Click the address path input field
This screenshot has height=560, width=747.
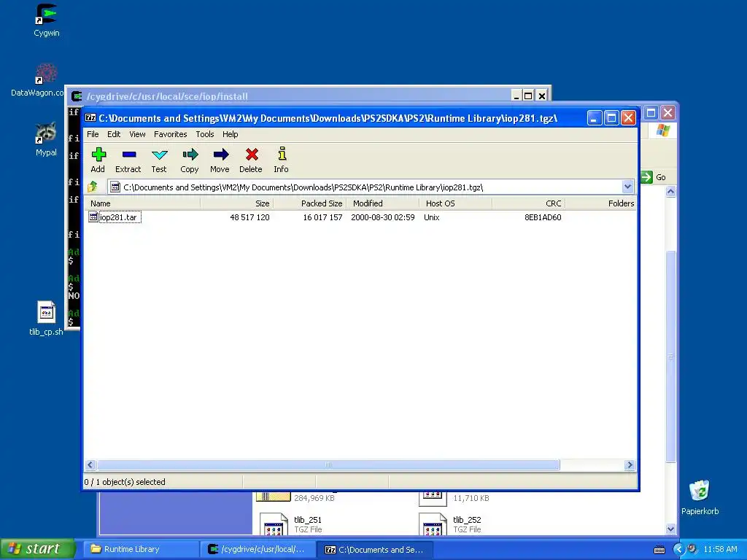365,187
